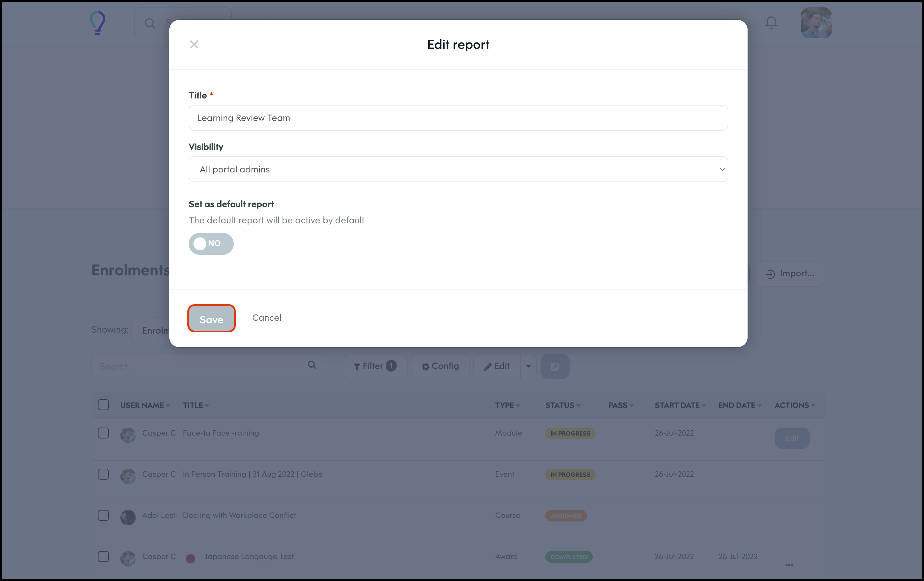Click Cancel in the dialog

pyautogui.click(x=266, y=318)
